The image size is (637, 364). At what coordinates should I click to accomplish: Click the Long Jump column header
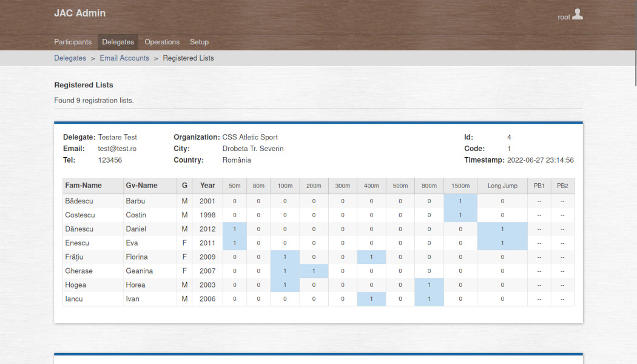[x=502, y=186]
